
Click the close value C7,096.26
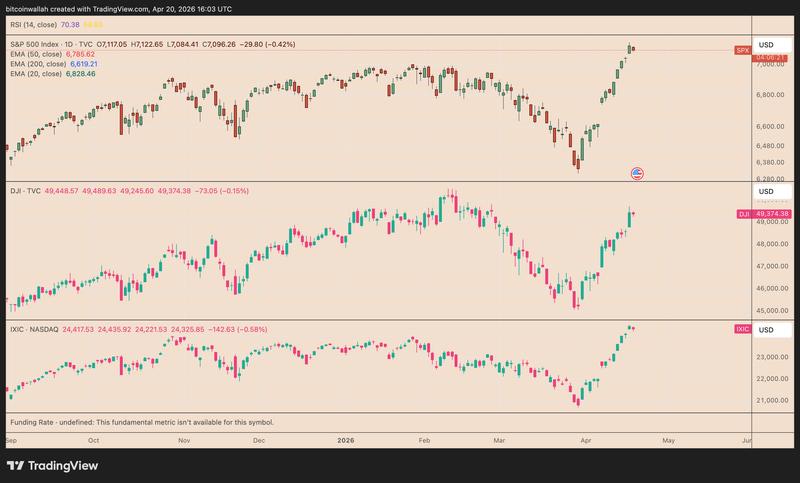point(219,44)
